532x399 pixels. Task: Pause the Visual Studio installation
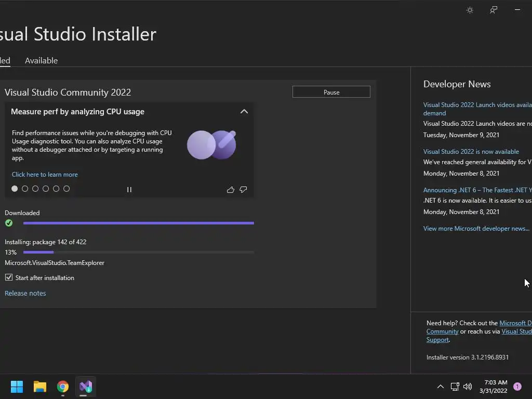pos(331,92)
